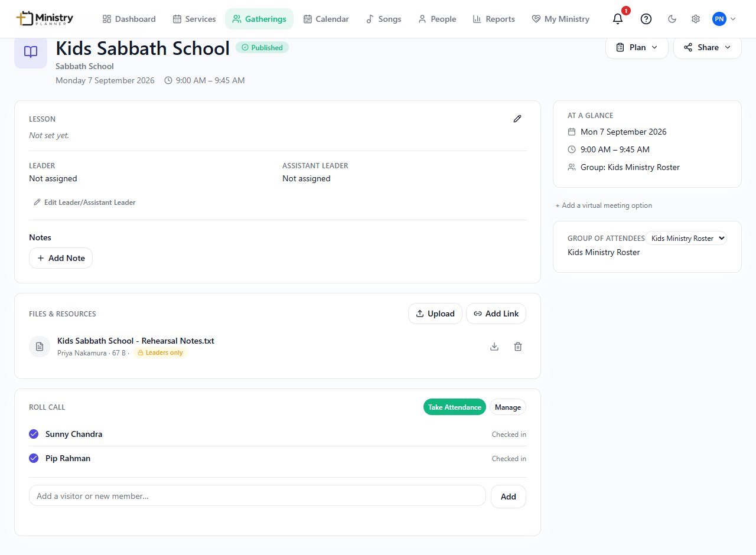756x555 pixels.
Task: Click the Manage roll call button
Action: click(508, 407)
